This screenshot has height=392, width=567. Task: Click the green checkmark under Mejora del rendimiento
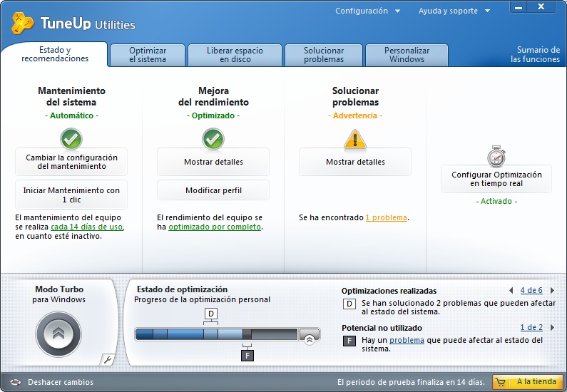tap(213, 139)
